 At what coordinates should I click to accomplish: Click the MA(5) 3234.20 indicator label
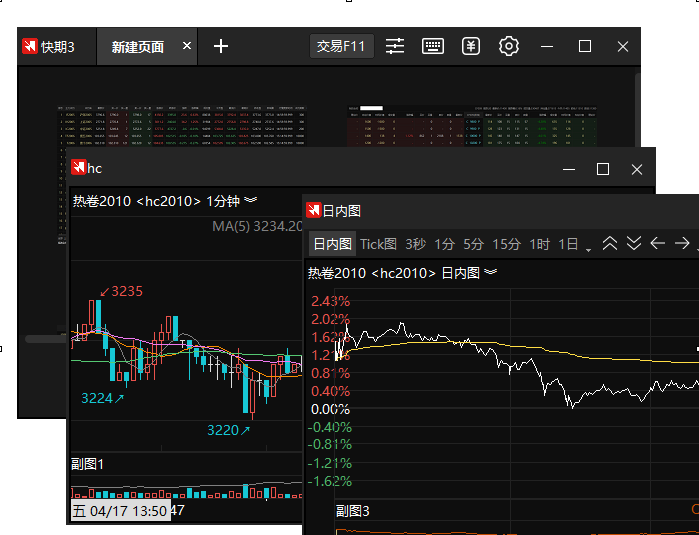[257, 226]
